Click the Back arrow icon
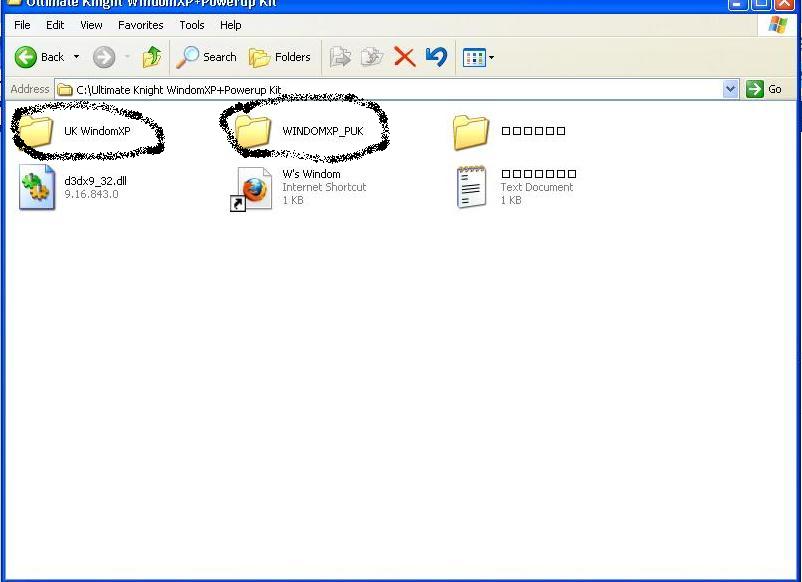 tap(26, 57)
